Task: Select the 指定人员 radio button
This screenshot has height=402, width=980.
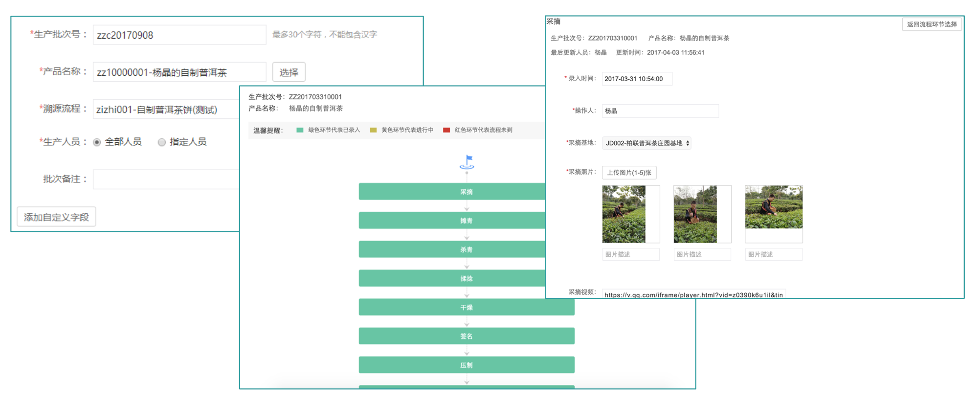Action: point(161,142)
